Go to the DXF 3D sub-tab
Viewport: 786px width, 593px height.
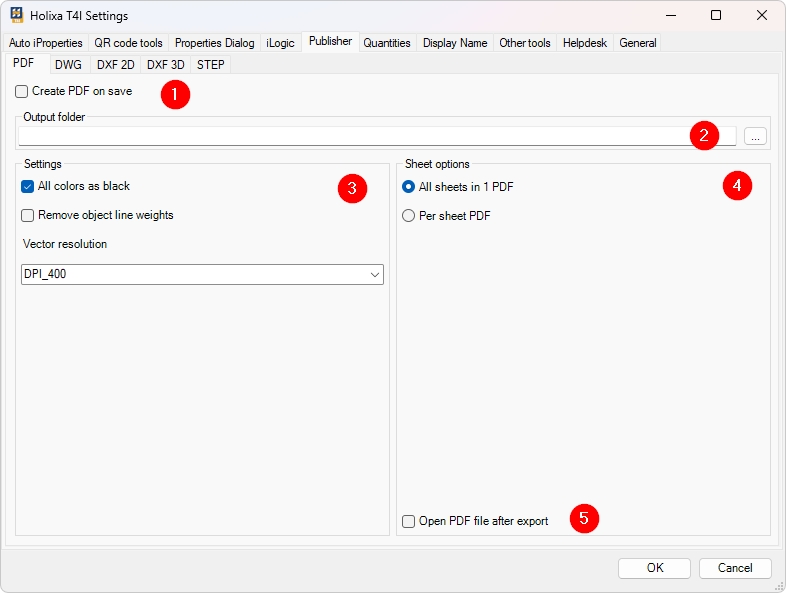165,65
